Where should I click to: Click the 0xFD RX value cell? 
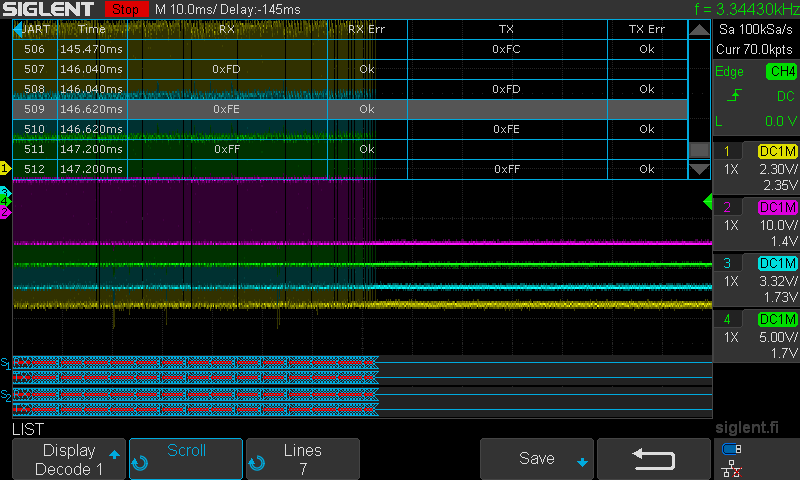(x=227, y=69)
